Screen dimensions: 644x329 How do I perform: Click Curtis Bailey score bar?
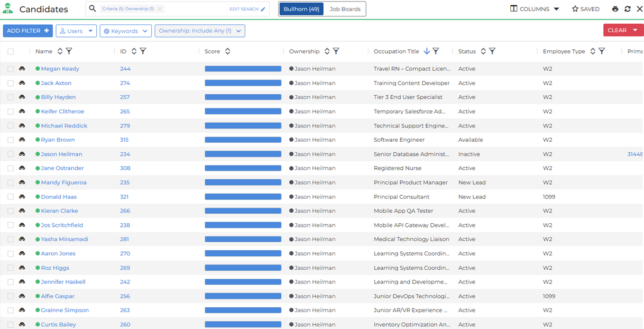(x=243, y=324)
